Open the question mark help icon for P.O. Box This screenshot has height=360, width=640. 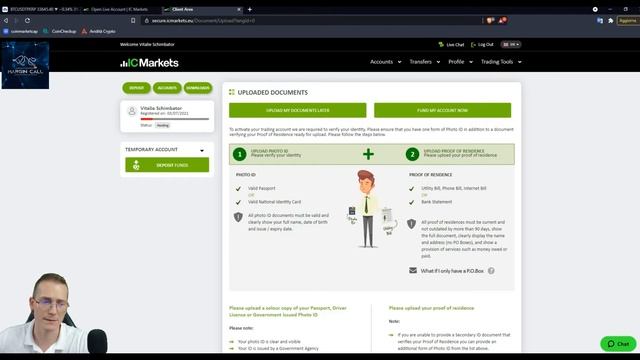pos(491,271)
